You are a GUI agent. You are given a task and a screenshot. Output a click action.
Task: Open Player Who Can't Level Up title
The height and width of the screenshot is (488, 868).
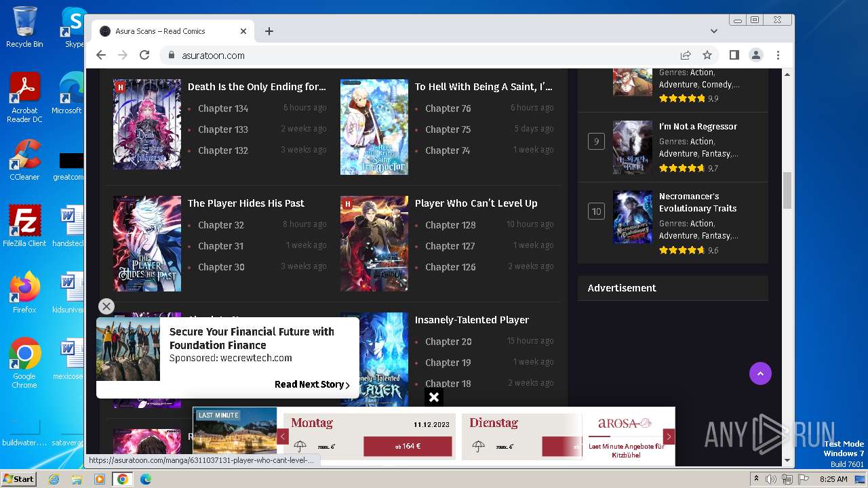(476, 203)
